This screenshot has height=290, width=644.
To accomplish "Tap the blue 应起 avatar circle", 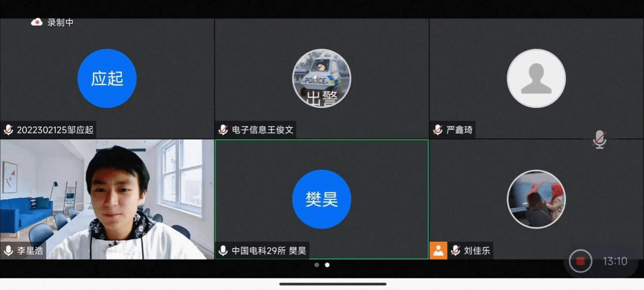I will [x=107, y=78].
